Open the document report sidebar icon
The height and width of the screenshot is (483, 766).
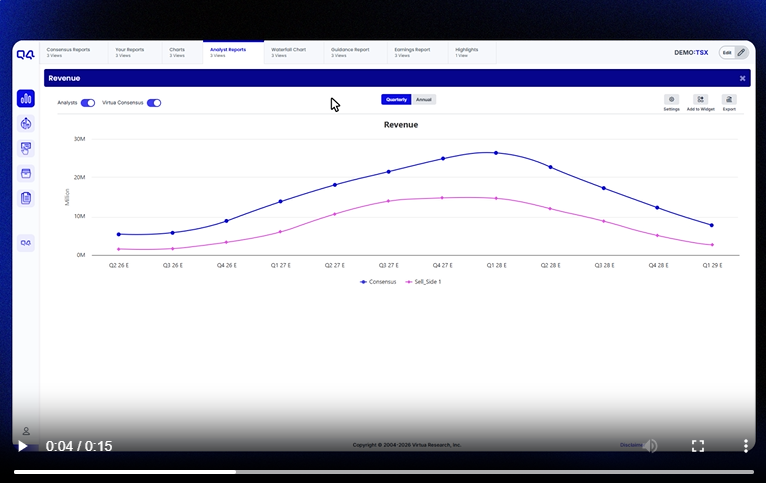(26, 198)
